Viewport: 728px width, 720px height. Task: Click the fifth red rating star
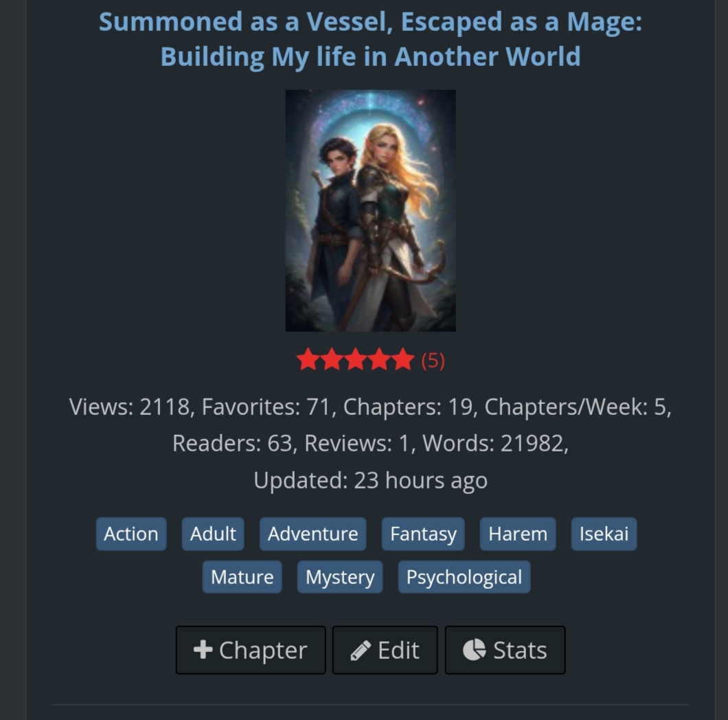tap(402, 359)
